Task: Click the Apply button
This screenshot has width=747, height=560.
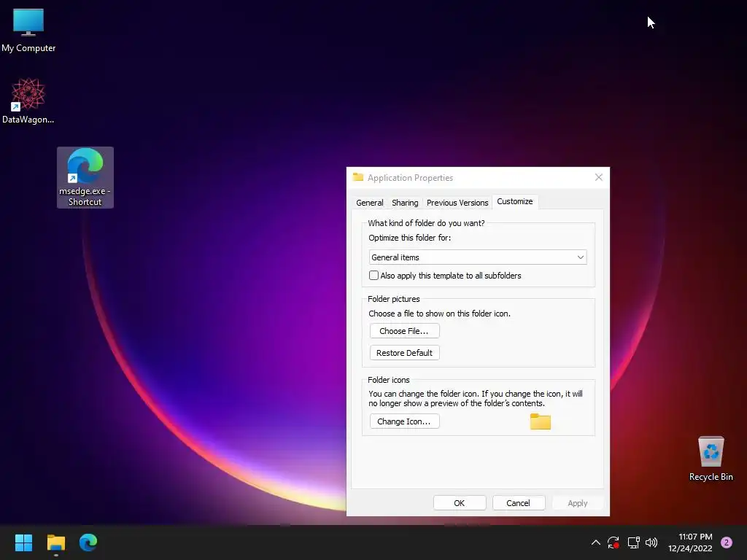Action: click(x=578, y=503)
